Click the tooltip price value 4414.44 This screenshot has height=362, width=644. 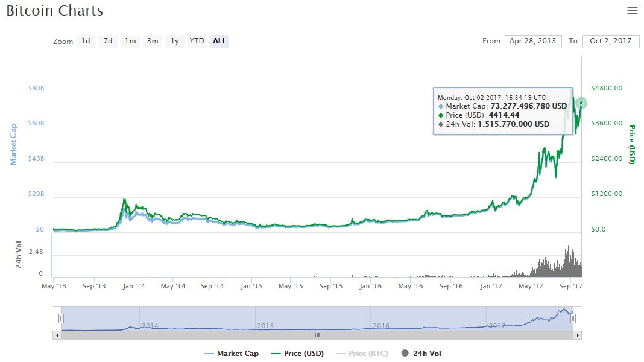[504, 115]
